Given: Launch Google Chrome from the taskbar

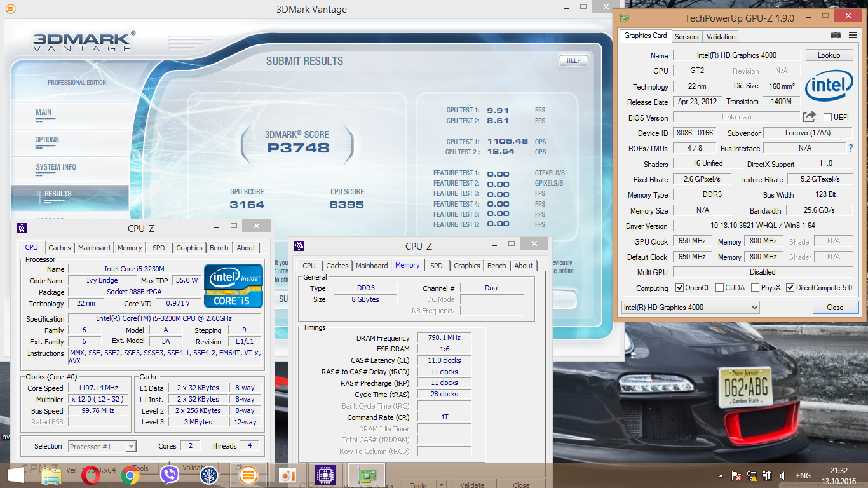Looking at the screenshot, I should [x=130, y=475].
